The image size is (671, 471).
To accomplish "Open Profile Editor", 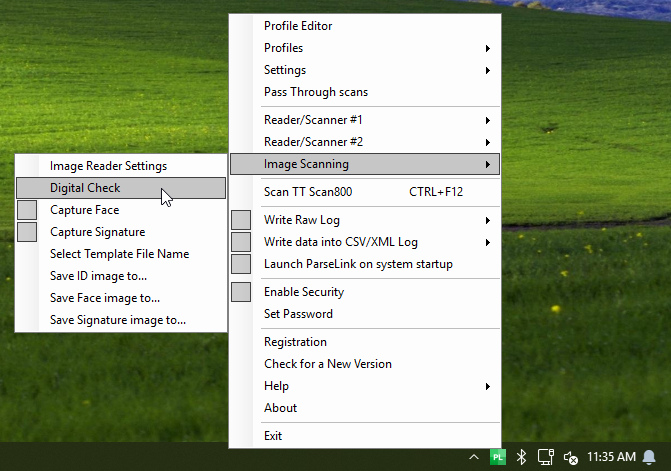I will pyautogui.click(x=365, y=26).
